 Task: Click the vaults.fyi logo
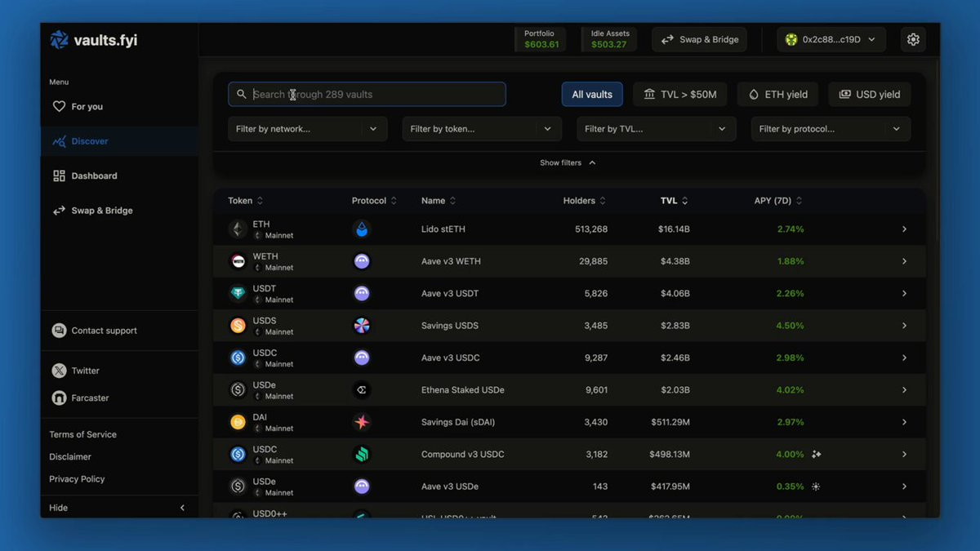93,40
